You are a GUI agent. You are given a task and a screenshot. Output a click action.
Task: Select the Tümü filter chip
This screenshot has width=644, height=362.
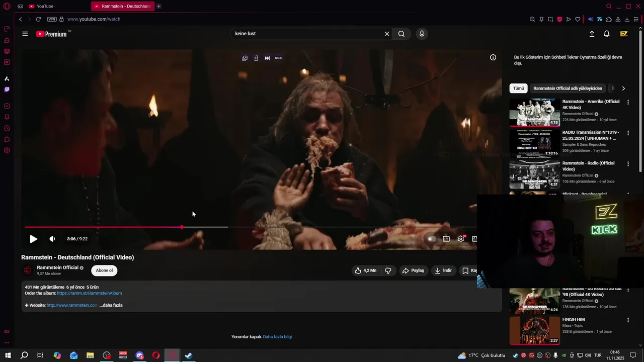518,88
